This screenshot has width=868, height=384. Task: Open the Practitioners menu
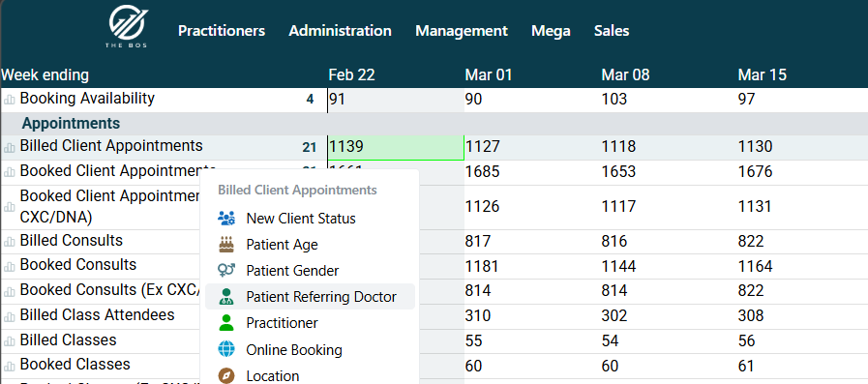coord(222,31)
